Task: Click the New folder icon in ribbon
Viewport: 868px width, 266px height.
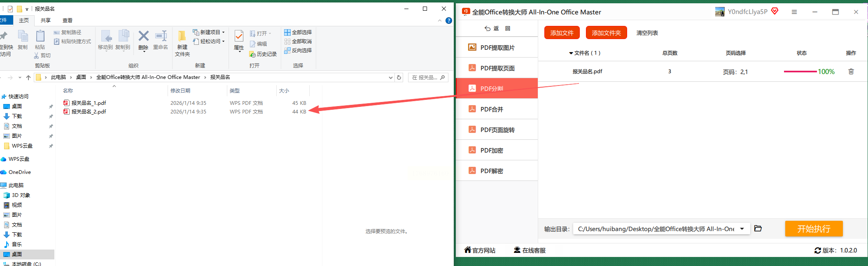Action: click(182, 36)
